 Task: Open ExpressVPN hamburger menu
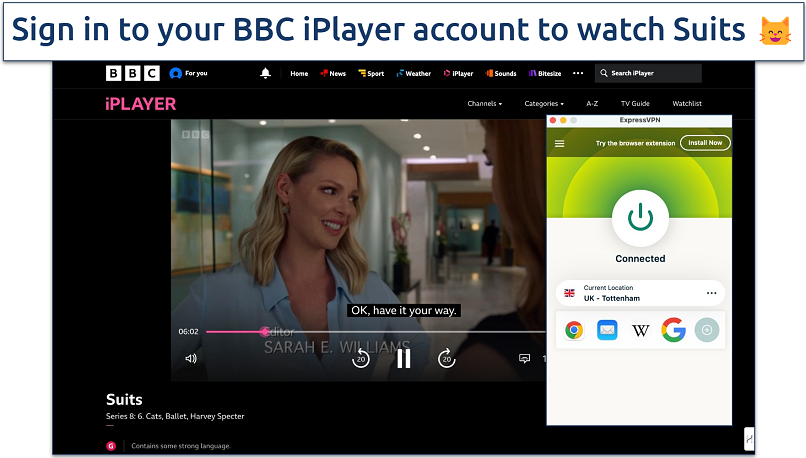pyautogui.click(x=559, y=143)
